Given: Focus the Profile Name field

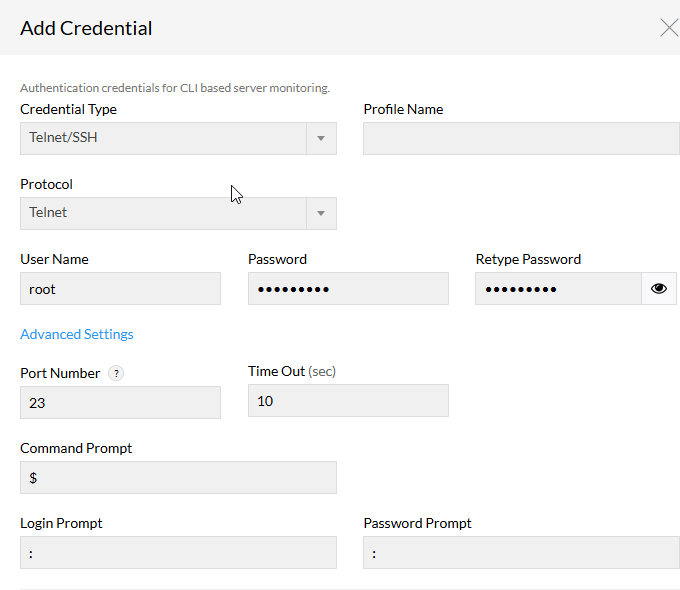Looking at the screenshot, I should tap(520, 139).
